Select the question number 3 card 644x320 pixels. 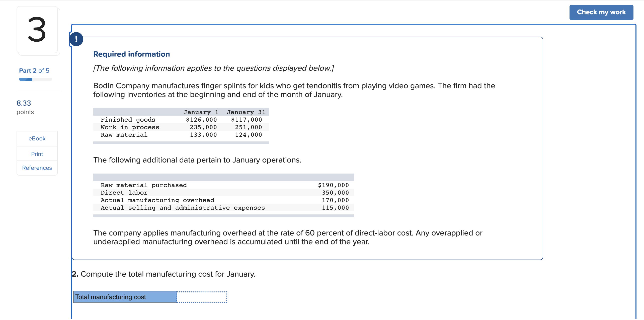pos(37,30)
